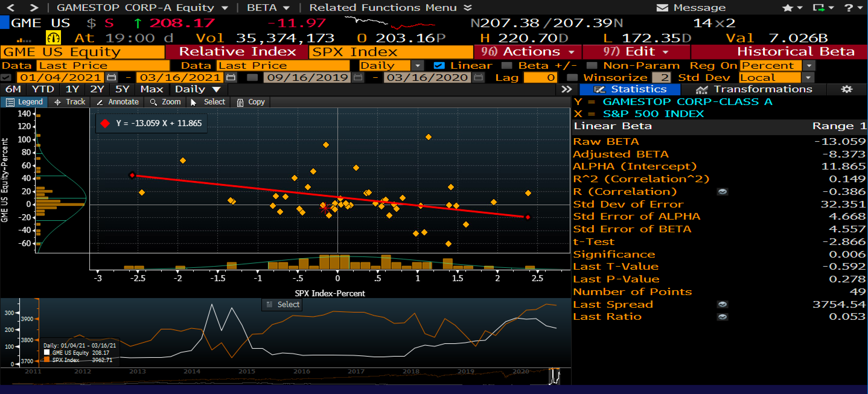Click the back navigation arrow
The image size is (868, 394).
(x=10, y=8)
